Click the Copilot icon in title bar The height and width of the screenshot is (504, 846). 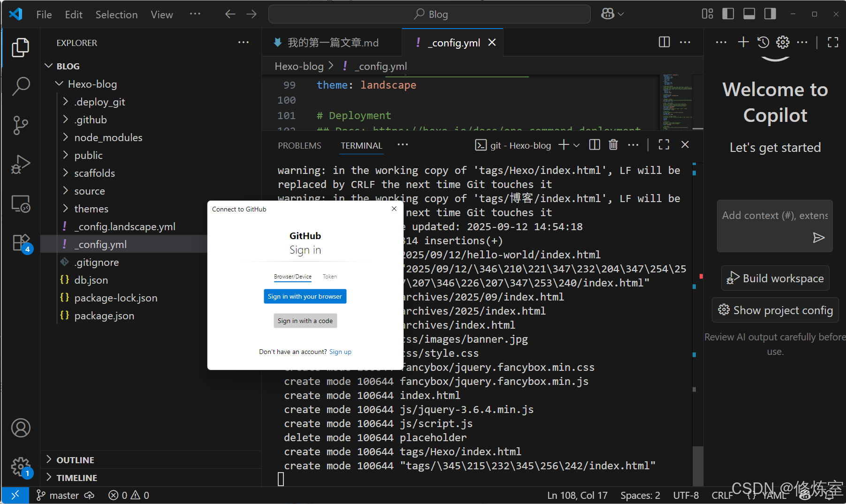[608, 14]
